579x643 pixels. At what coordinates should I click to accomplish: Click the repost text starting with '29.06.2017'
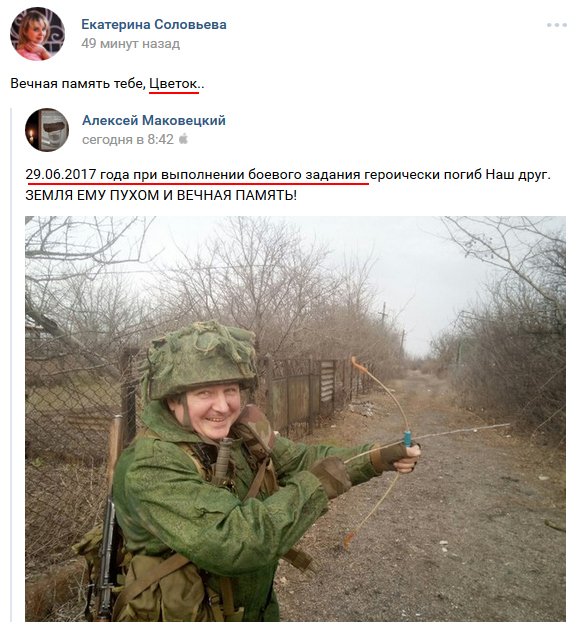(288, 175)
